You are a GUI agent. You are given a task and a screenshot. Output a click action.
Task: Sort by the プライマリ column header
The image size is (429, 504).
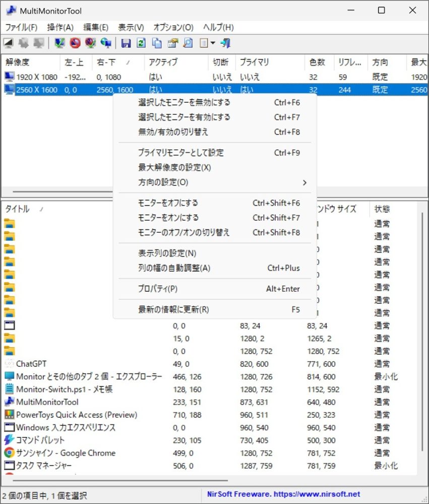[x=270, y=62]
